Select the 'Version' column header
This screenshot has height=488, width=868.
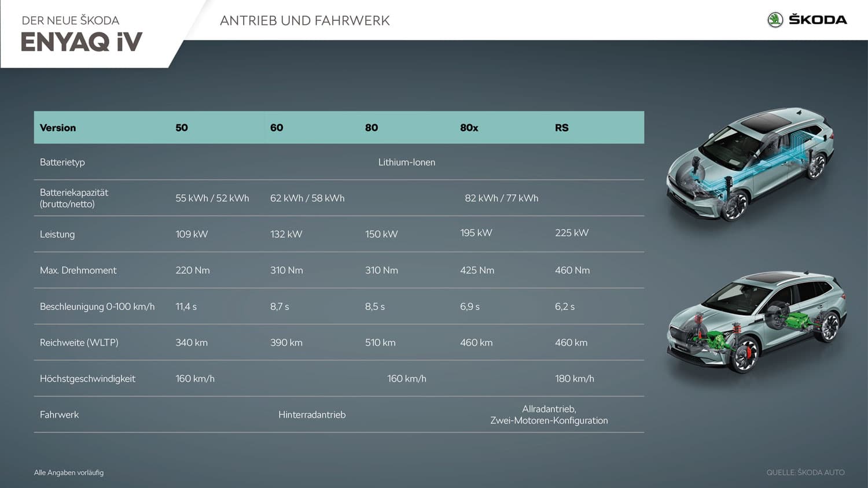[58, 128]
